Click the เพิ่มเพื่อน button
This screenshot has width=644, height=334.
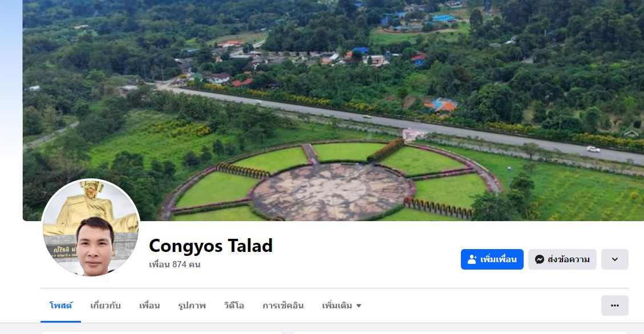point(492,259)
